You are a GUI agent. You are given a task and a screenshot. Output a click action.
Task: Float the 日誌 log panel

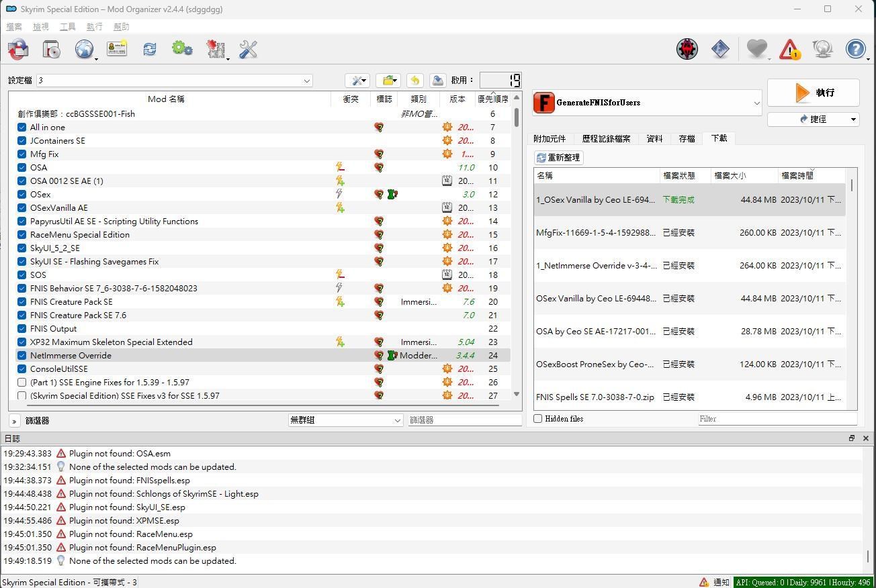point(851,438)
